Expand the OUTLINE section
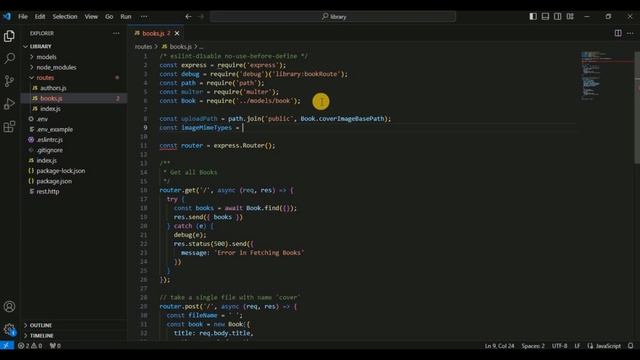 pos(40,325)
